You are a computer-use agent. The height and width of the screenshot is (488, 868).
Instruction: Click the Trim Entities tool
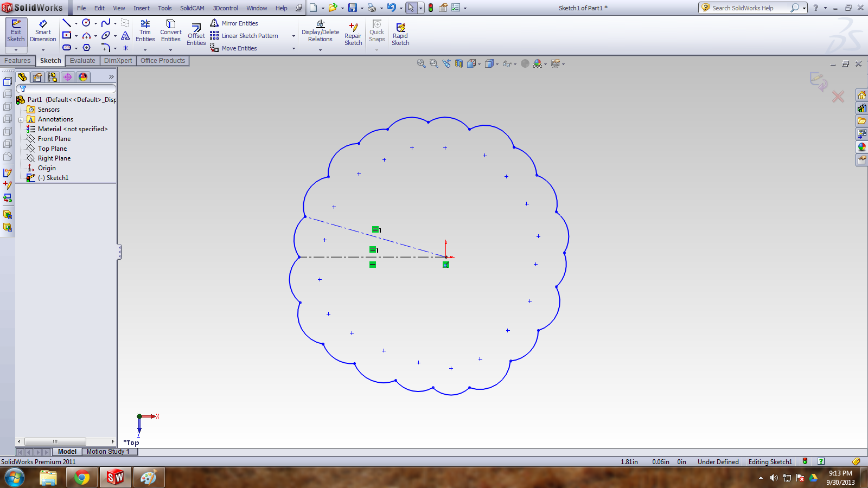[145, 31]
